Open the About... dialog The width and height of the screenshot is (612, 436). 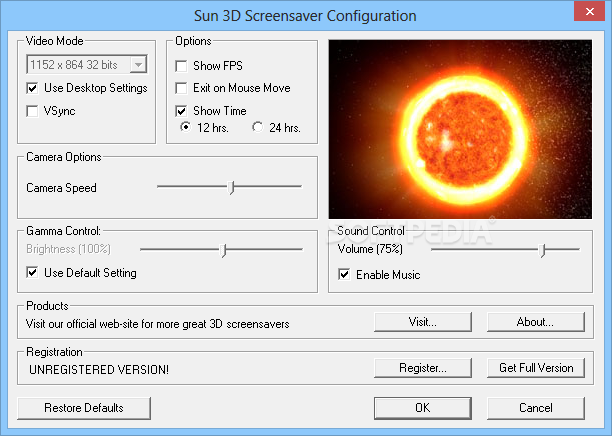(x=536, y=322)
